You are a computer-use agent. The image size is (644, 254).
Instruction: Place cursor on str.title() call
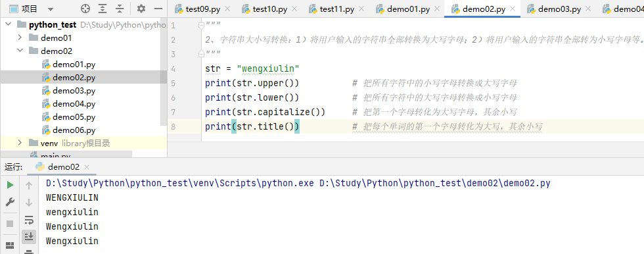coord(265,126)
